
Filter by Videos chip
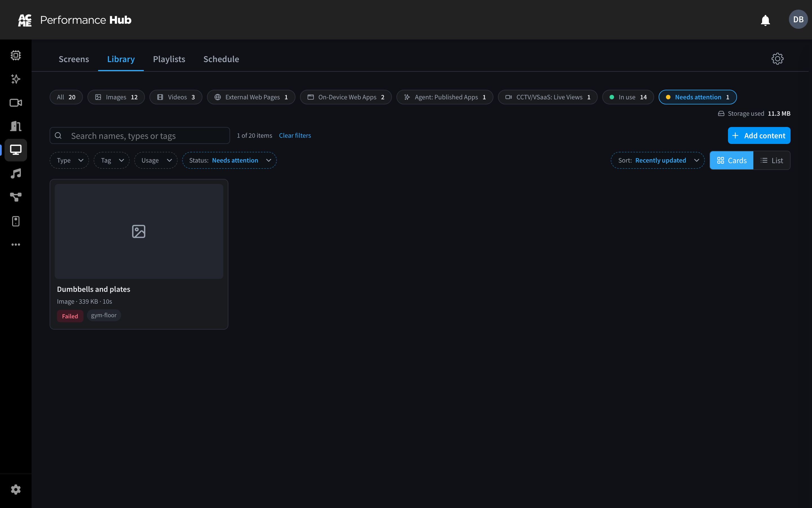(176, 97)
